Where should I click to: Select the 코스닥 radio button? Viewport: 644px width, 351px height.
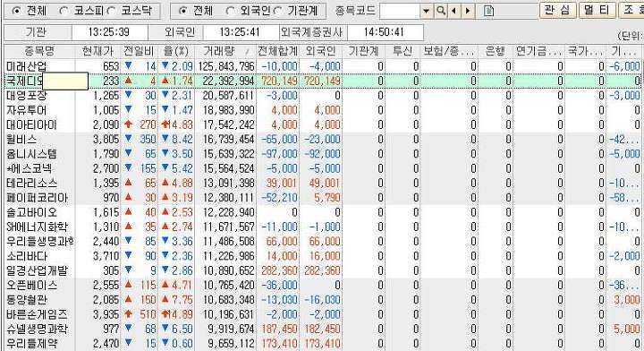pos(111,11)
